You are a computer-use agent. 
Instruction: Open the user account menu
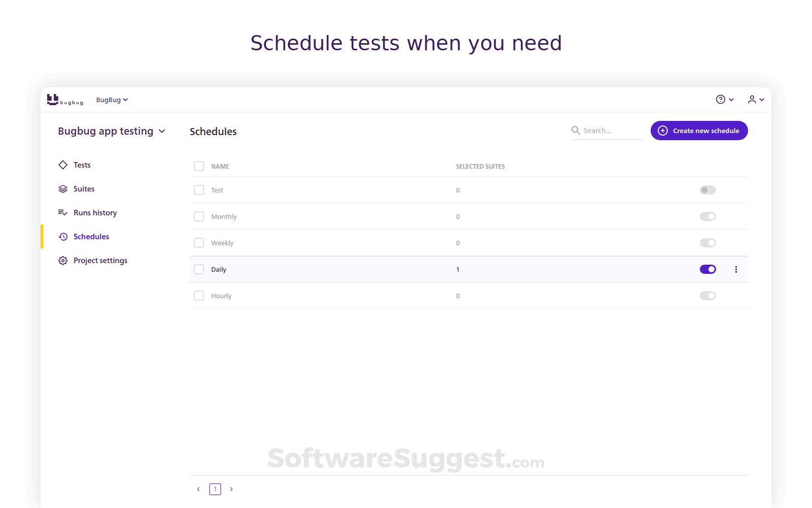[756, 99]
